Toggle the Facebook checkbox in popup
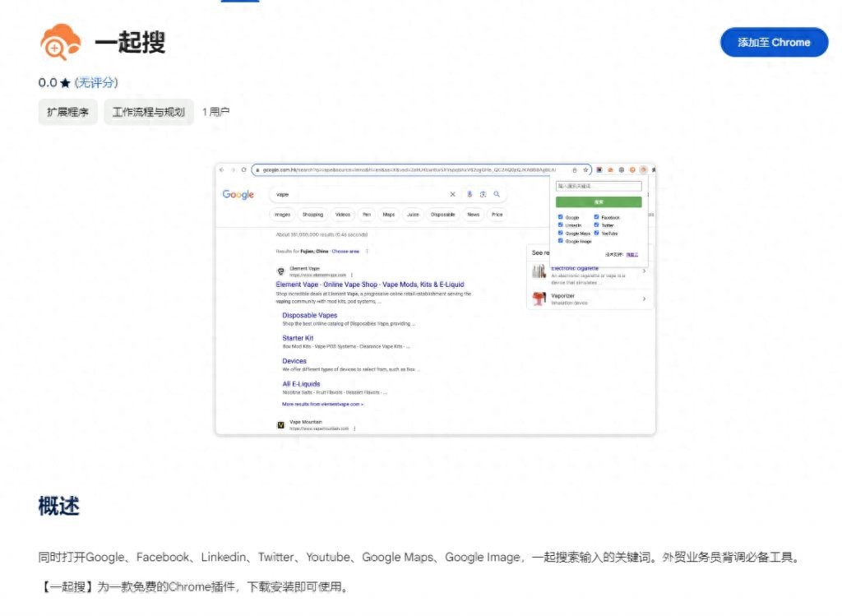Viewport: 842px width, 616px height. pos(597,217)
